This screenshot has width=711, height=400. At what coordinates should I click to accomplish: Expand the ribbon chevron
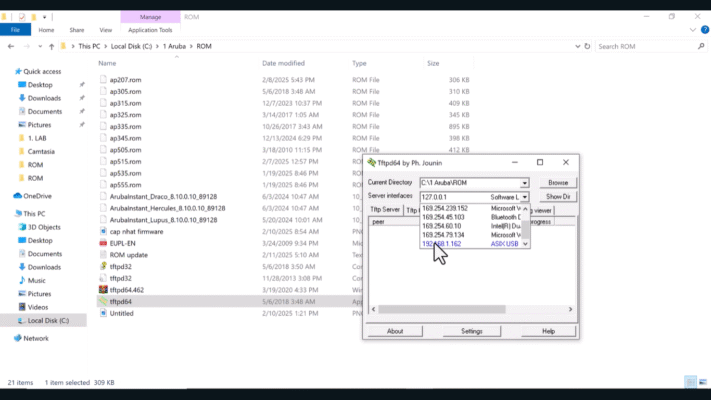coord(692,30)
